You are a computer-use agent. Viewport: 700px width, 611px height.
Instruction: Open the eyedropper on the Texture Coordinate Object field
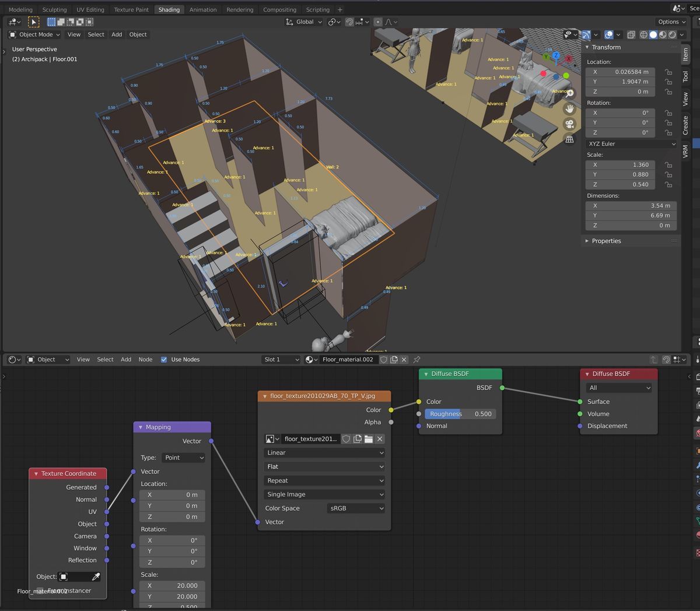[96, 577]
